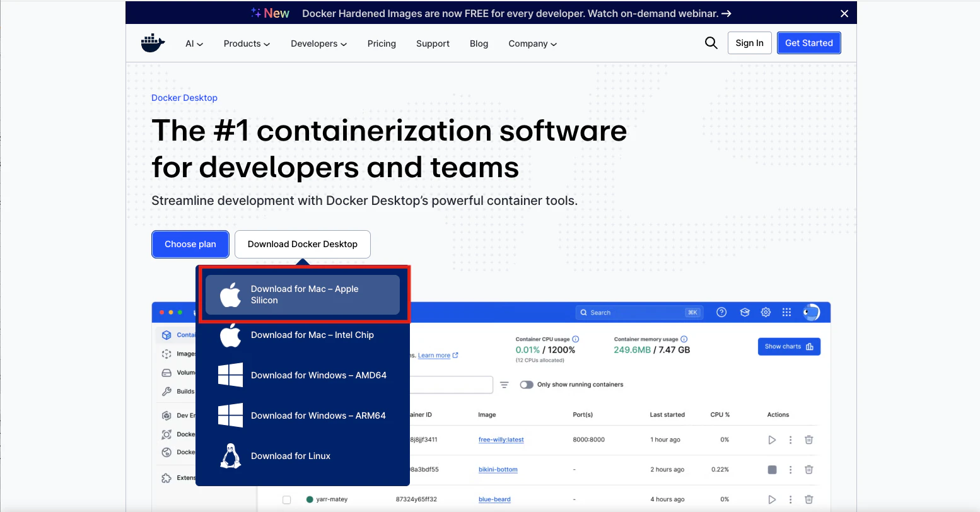
Task: Click the Docker Desktop Search field
Action: click(x=638, y=312)
